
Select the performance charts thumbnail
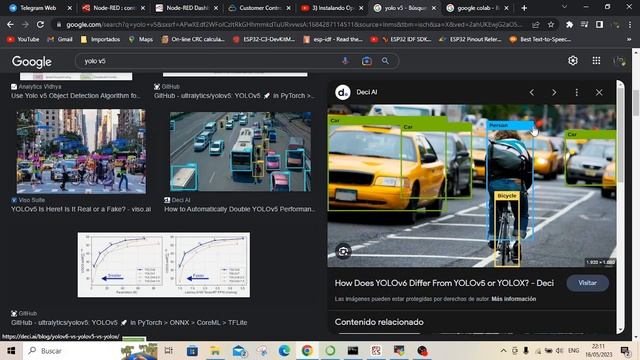click(164, 265)
